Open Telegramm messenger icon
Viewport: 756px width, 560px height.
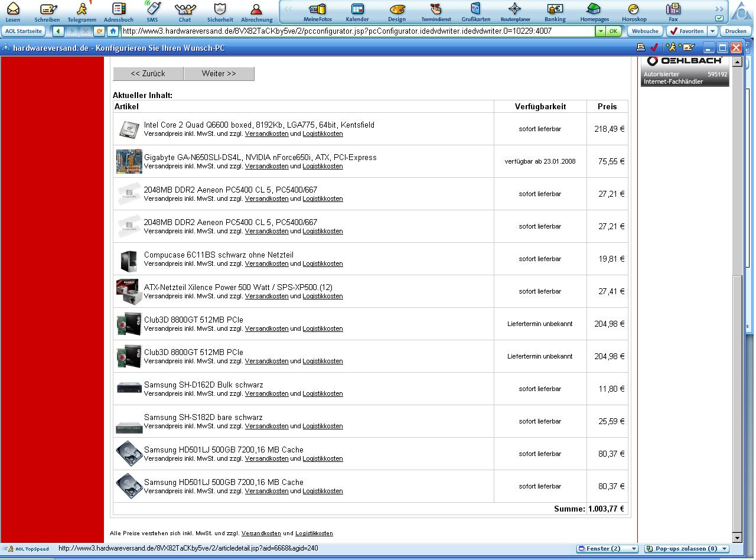(82, 9)
